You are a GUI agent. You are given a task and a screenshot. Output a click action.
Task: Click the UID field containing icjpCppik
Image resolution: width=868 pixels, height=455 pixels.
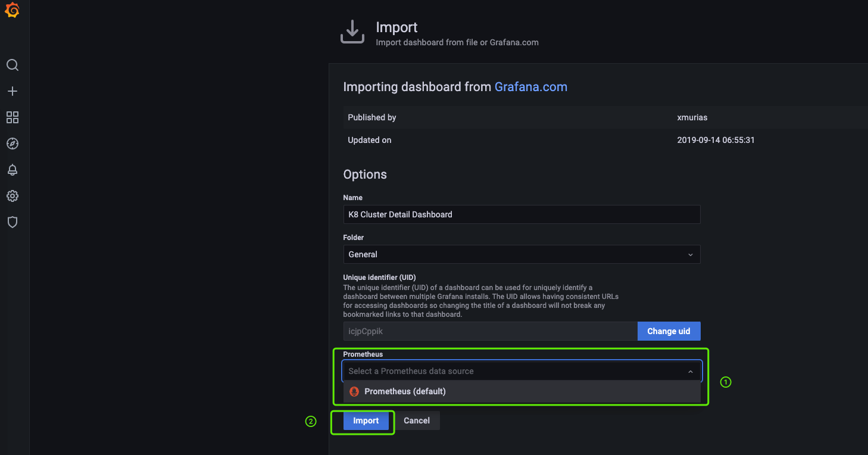click(489, 331)
